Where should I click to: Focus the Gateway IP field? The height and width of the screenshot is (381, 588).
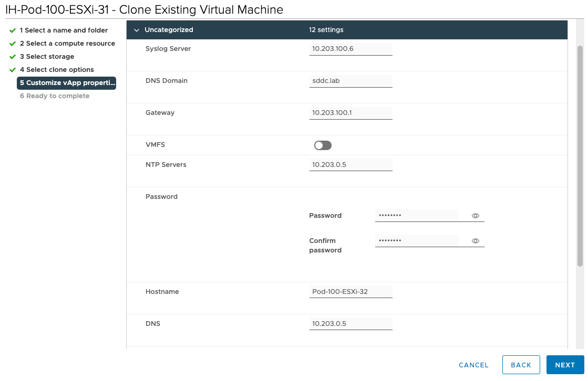(350, 113)
